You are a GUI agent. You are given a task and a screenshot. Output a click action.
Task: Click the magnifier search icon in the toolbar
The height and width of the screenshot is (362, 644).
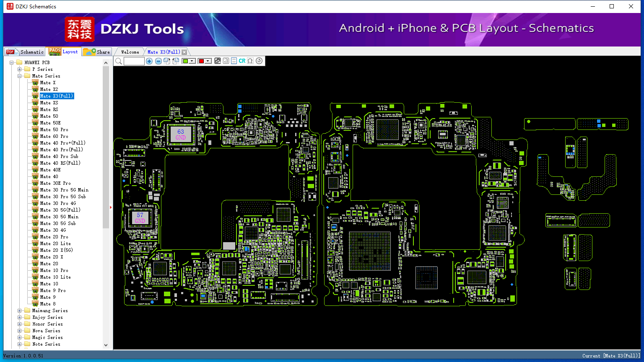119,61
